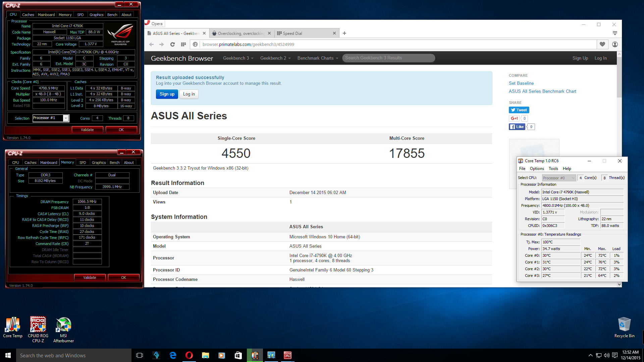Open Graphics tab in bottom CPU-Z window
Image resolution: width=644 pixels, height=362 pixels.
(99, 163)
